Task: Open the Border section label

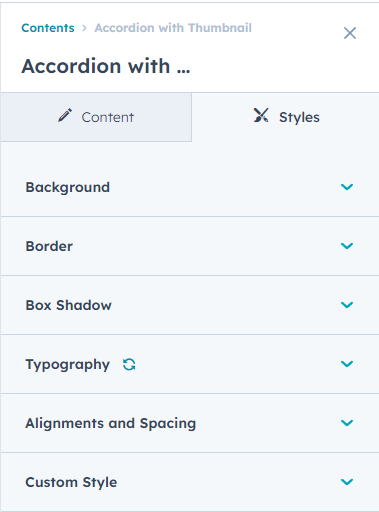Action: pyautogui.click(x=49, y=246)
